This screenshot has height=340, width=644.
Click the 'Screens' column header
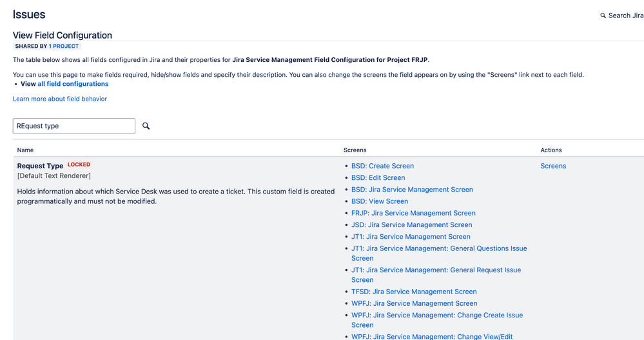(355, 150)
